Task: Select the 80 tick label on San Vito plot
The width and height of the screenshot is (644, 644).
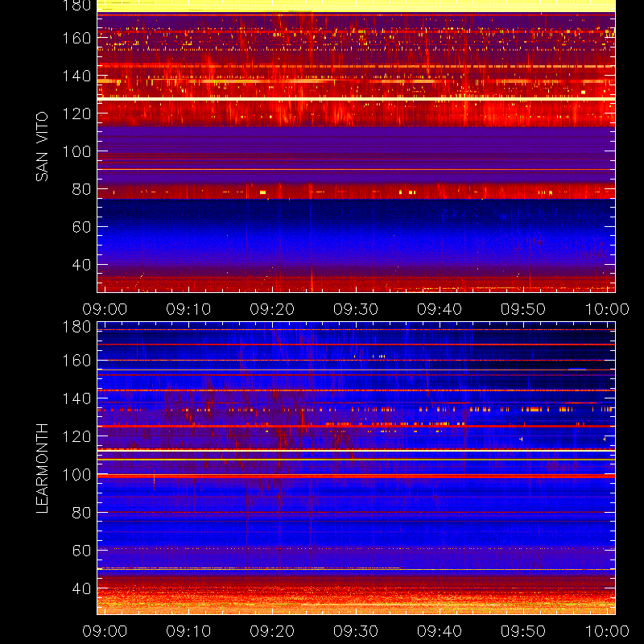Action: coord(82,189)
